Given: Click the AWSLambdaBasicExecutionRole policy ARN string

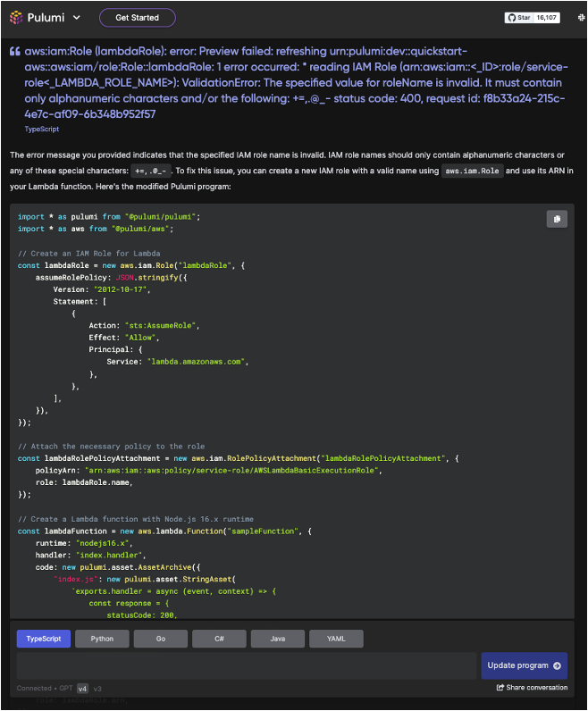Looking at the screenshot, I should click(231, 470).
